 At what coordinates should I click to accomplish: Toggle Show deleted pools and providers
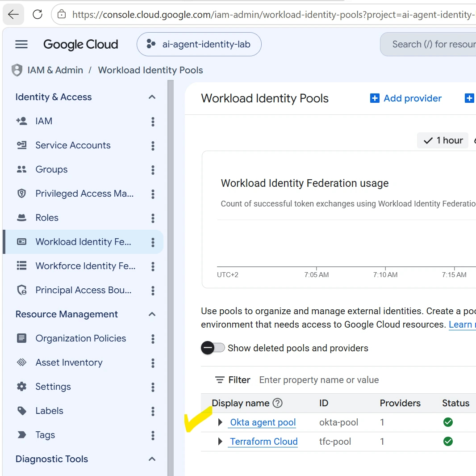point(213,348)
